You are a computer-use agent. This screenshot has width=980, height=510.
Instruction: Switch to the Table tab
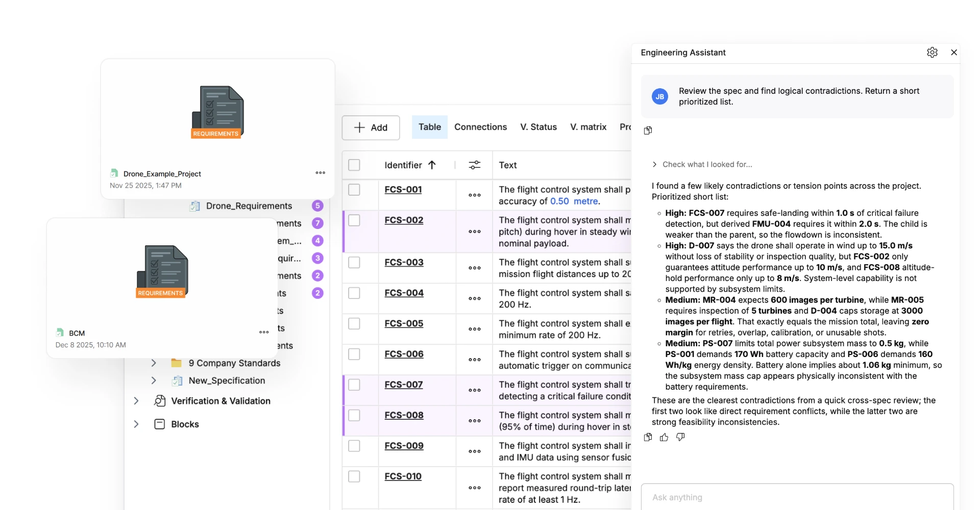(430, 127)
